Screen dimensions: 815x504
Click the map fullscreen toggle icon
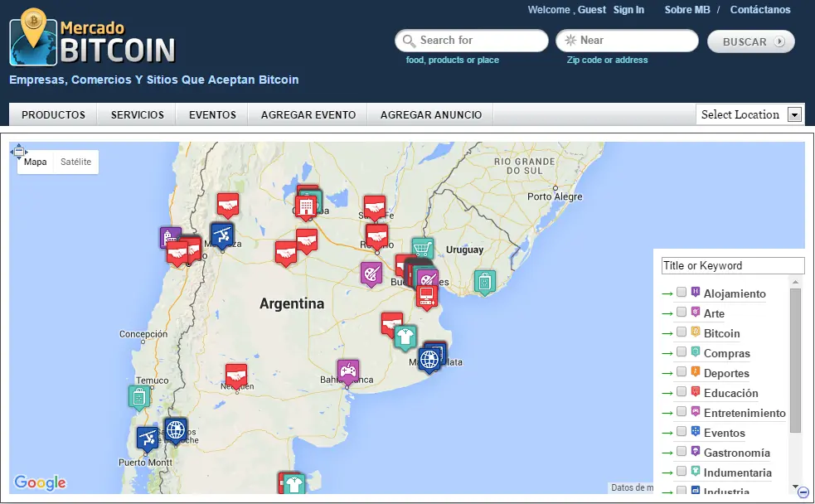[19, 151]
